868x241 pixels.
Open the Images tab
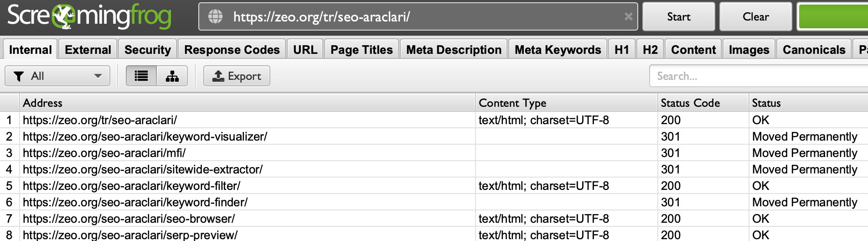[x=749, y=49]
